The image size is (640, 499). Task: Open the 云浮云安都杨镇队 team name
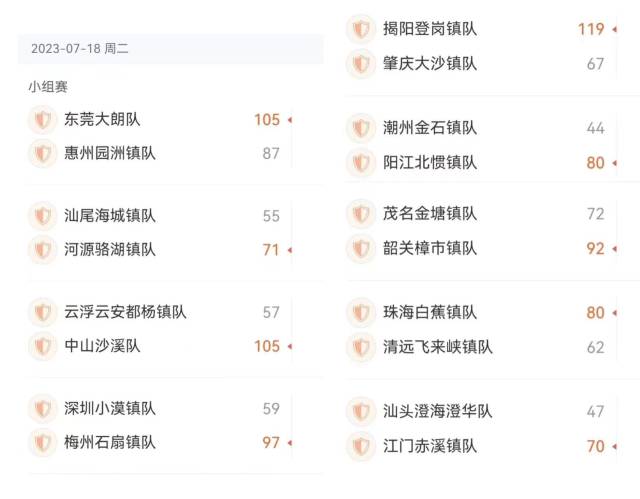coord(125,312)
